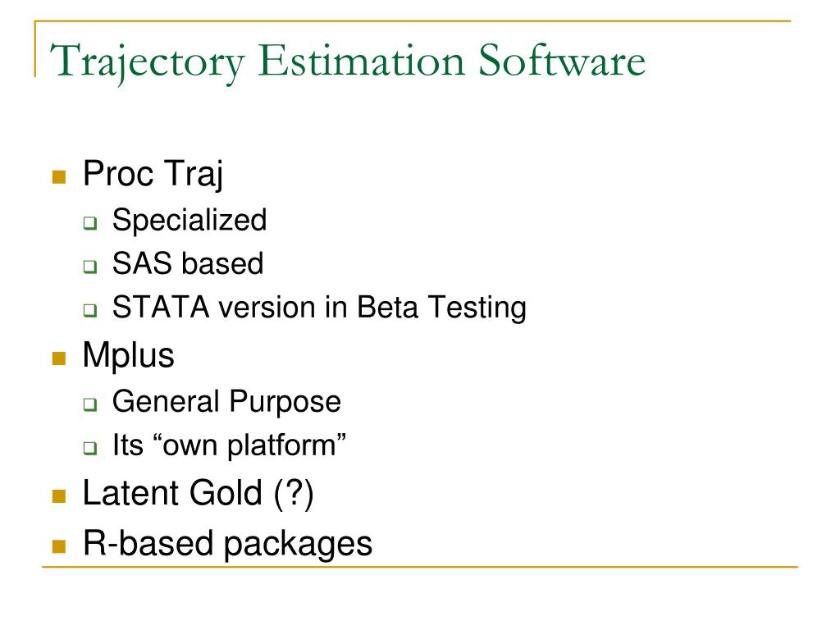Click the slide title Trajectory Estimation Software
Viewport: 840px width, 630px height.
point(348,62)
